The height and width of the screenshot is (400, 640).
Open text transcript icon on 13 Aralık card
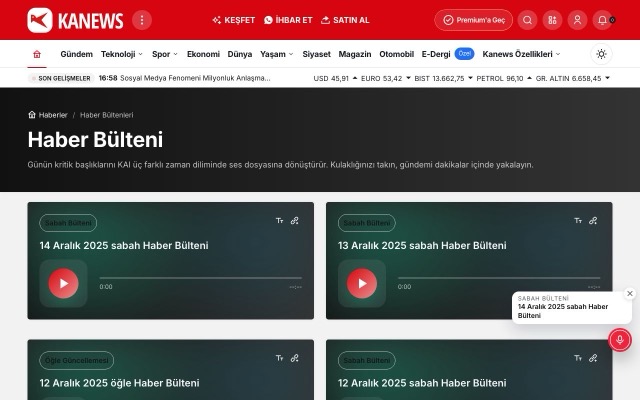coord(578,221)
